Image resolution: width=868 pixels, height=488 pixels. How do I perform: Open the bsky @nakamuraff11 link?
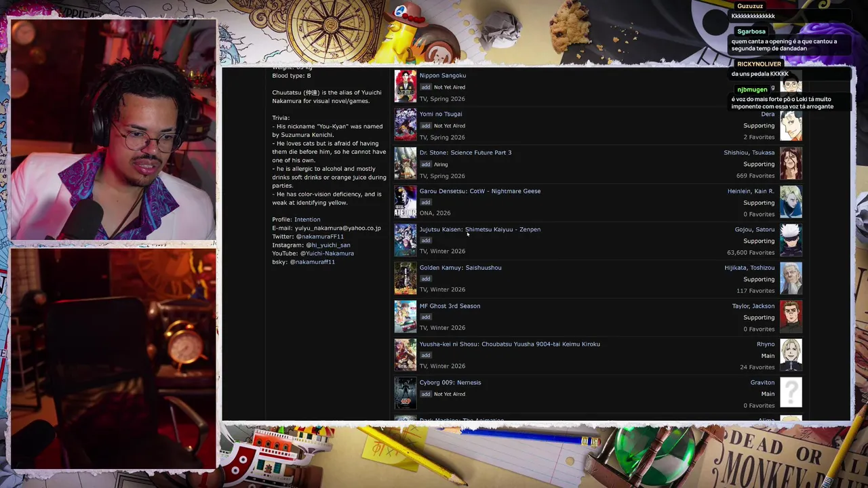[313, 262]
